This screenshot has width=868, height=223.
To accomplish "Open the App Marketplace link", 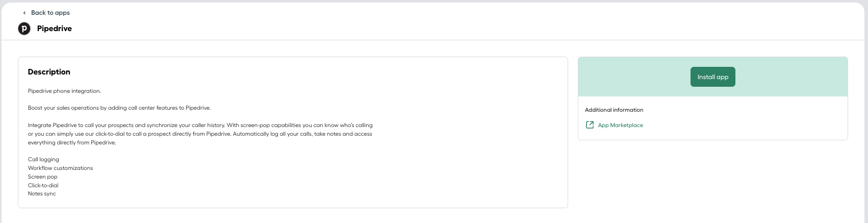I will 620,125.
